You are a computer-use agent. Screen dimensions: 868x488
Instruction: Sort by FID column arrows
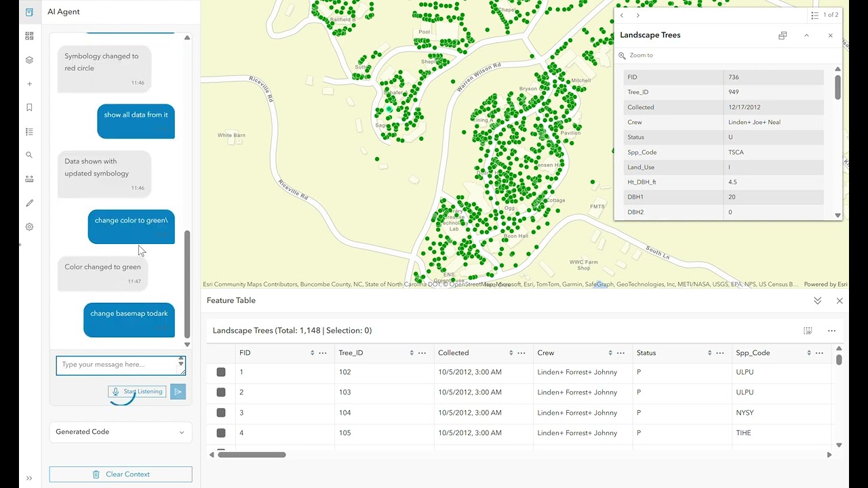pyautogui.click(x=313, y=353)
